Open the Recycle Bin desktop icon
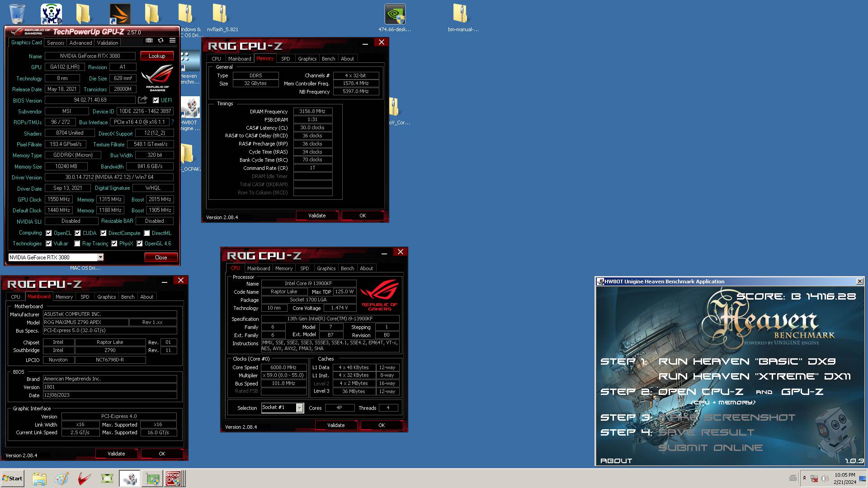The height and width of the screenshot is (488, 868). click(x=17, y=14)
